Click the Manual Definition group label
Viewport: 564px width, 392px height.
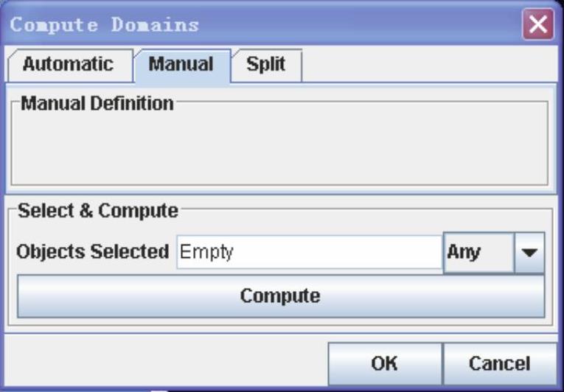[97, 104]
